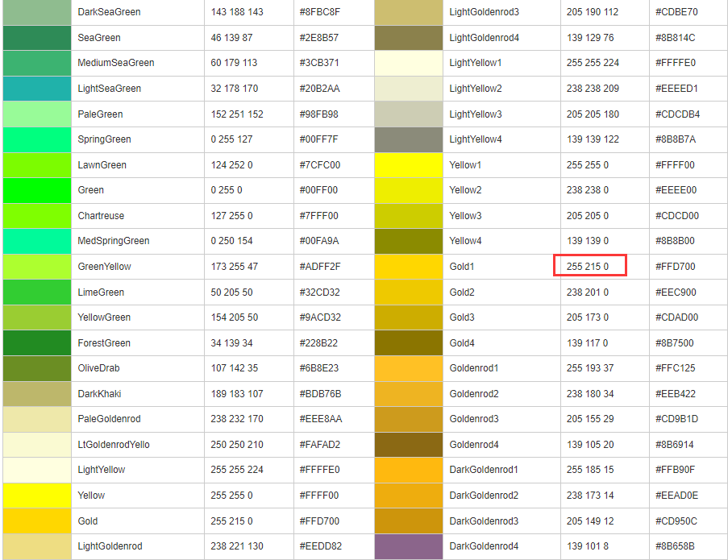This screenshot has width=728, height=560.
Task: Choose the LightSeaGreen color swatch
Action: click(x=37, y=89)
